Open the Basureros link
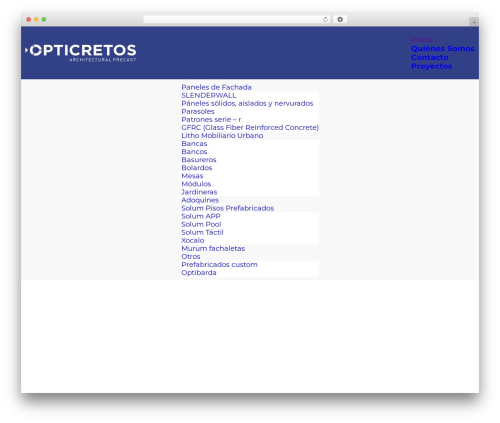Screen dimensions: 500x423 tap(199, 160)
